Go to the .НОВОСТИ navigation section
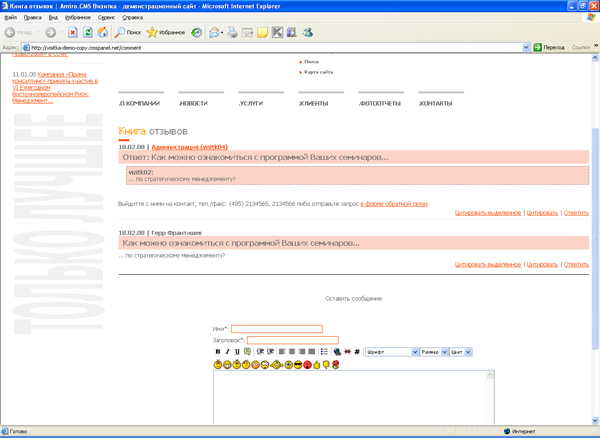 [192, 103]
